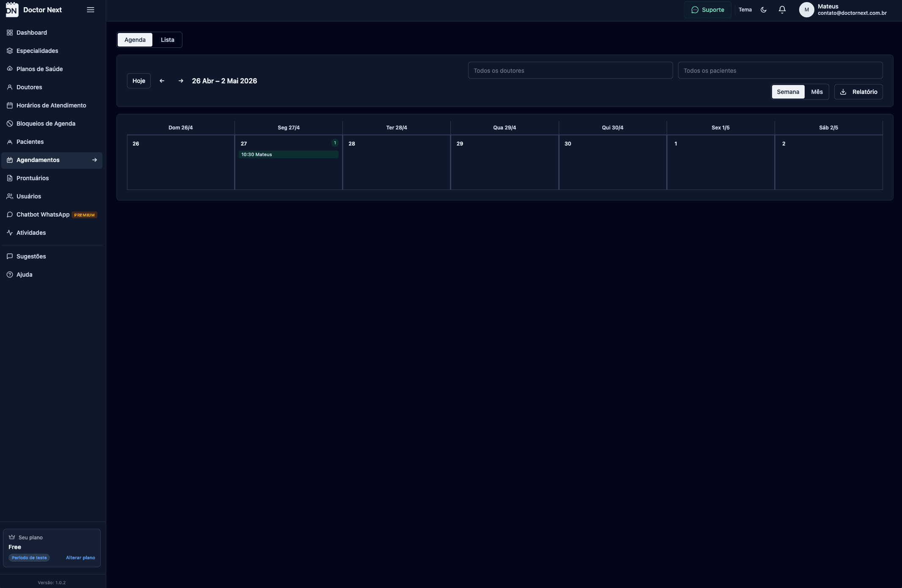Image resolution: width=902 pixels, height=588 pixels.
Task: Click the Atividades pulse icon
Action: point(10,233)
